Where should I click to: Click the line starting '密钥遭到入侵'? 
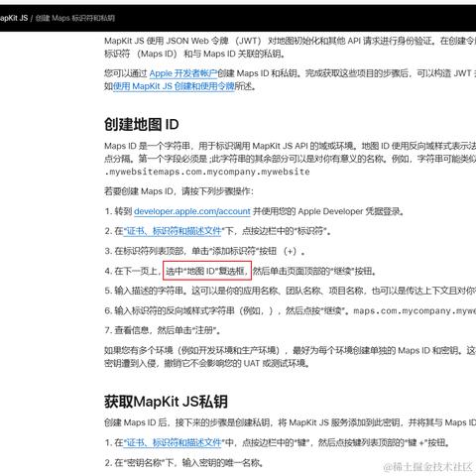click(207, 363)
